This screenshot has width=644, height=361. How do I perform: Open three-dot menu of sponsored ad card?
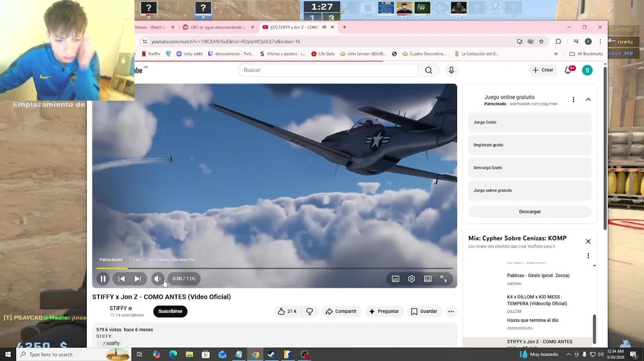(573, 100)
